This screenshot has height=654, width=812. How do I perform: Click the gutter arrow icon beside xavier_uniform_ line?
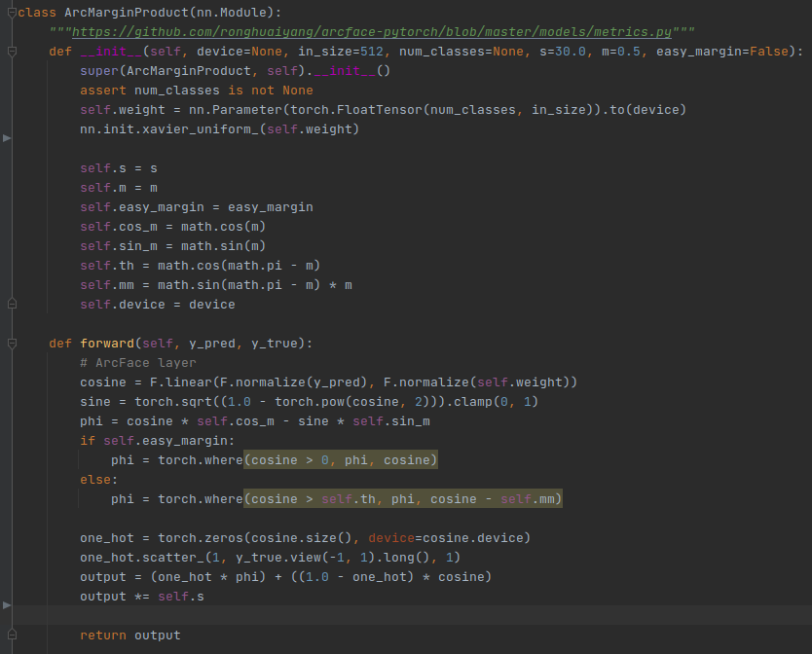pyautogui.click(x=7, y=138)
